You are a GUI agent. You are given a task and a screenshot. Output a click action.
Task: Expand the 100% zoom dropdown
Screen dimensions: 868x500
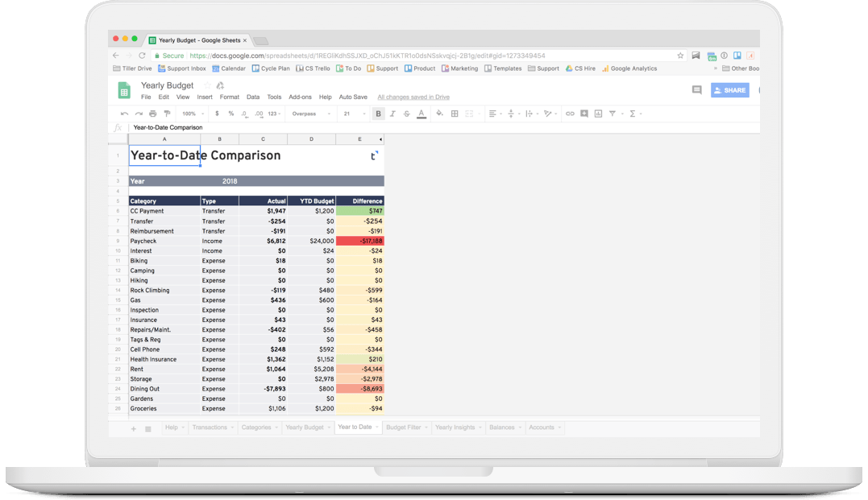click(x=192, y=114)
